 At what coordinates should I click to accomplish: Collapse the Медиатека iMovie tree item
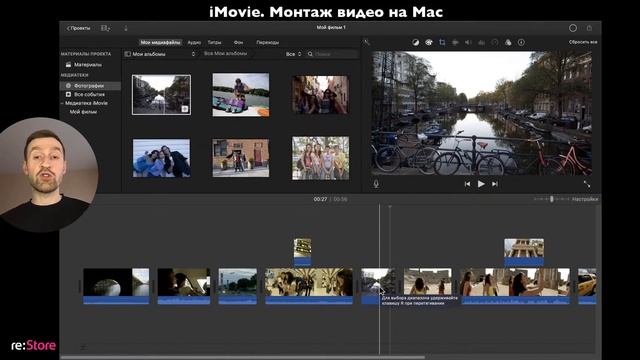coord(62,103)
